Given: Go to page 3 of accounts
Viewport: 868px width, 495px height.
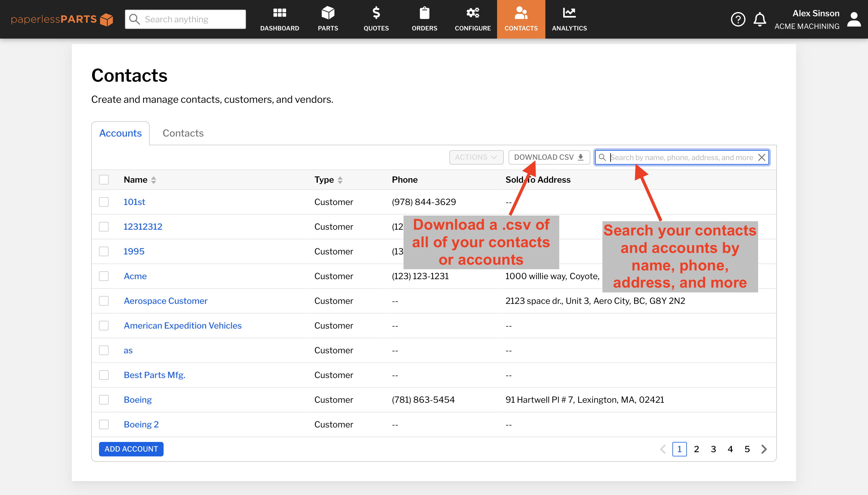Looking at the screenshot, I should 713,449.
